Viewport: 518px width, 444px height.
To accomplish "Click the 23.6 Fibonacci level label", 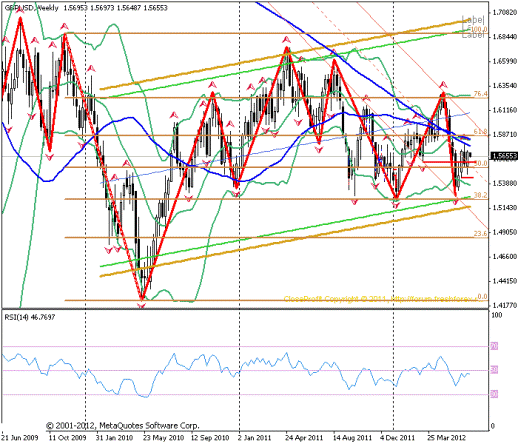I will point(480,233).
